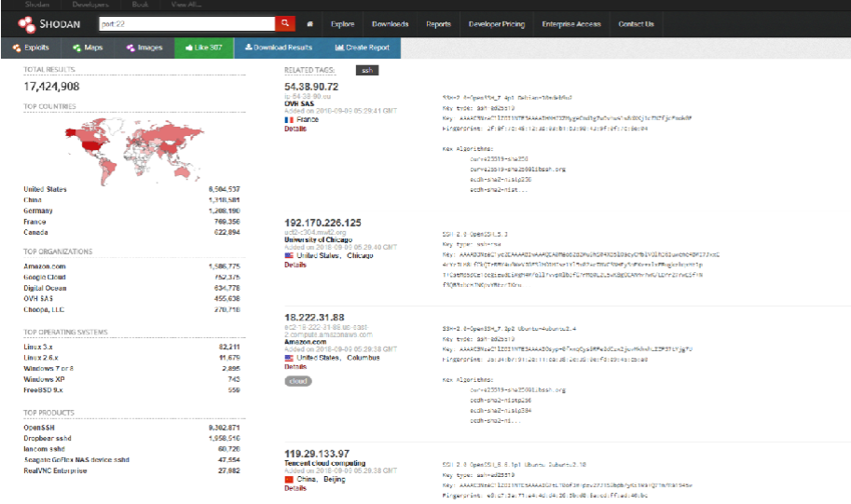Image resolution: width=851 pixels, height=504 pixels.
Task: Open Explore menu item
Action: click(342, 24)
